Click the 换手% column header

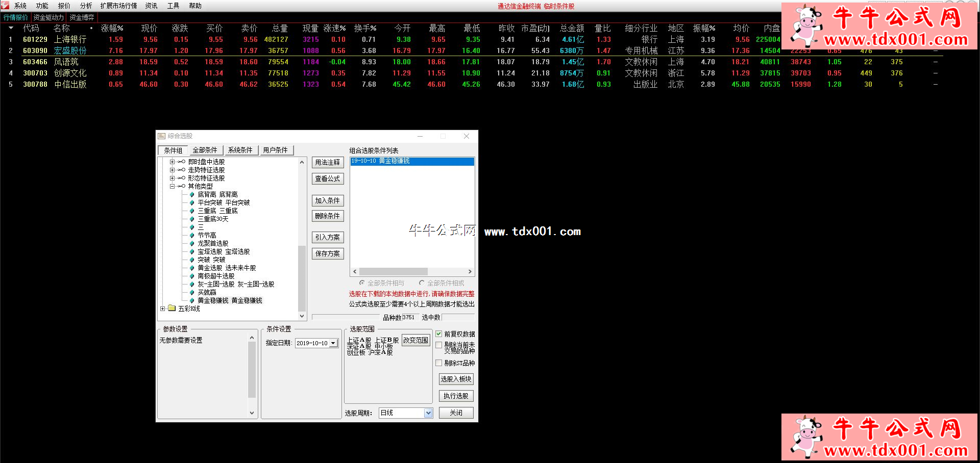(x=365, y=28)
